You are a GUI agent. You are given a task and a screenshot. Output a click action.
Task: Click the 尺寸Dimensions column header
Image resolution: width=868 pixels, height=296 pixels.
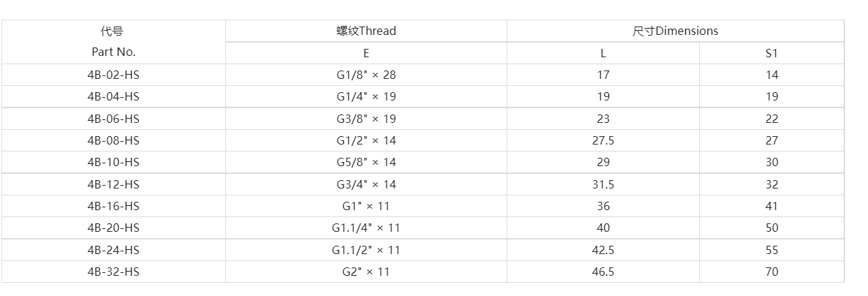[675, 31]
